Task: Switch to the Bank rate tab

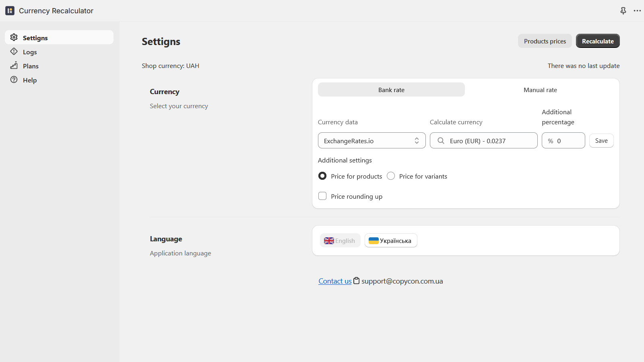Action: [x=391, y=90]
